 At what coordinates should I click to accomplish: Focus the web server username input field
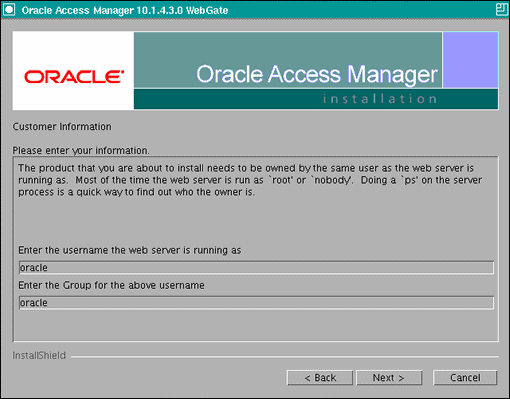(256, 268)
